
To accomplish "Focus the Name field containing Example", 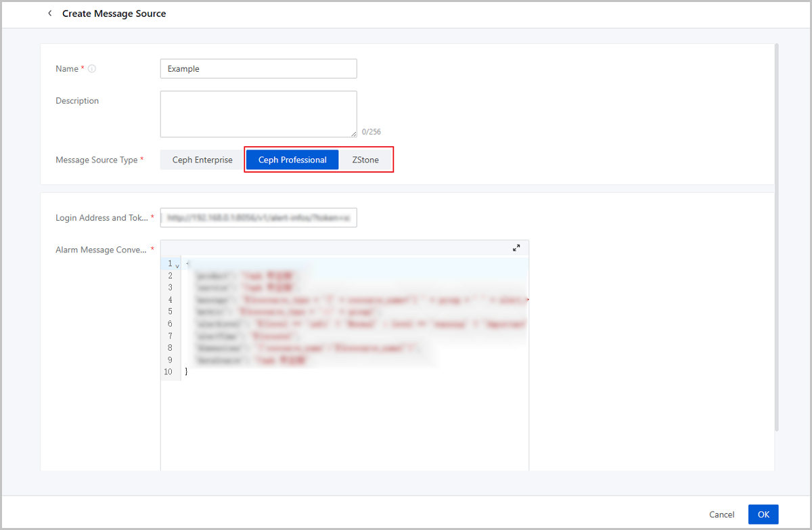I will point(258,69).
